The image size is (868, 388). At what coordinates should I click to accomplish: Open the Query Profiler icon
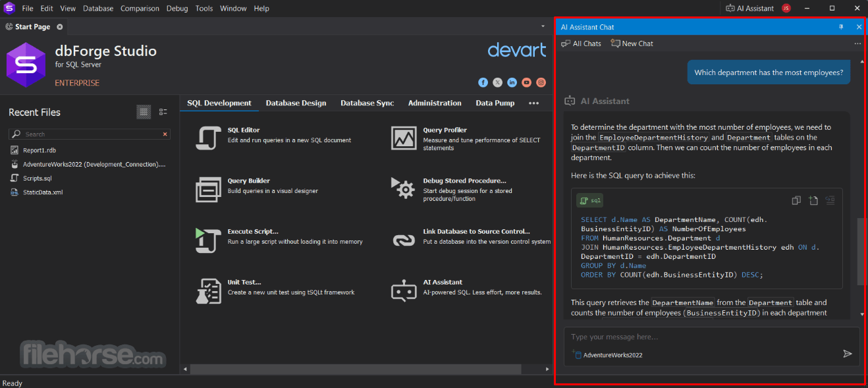(404, 138)
